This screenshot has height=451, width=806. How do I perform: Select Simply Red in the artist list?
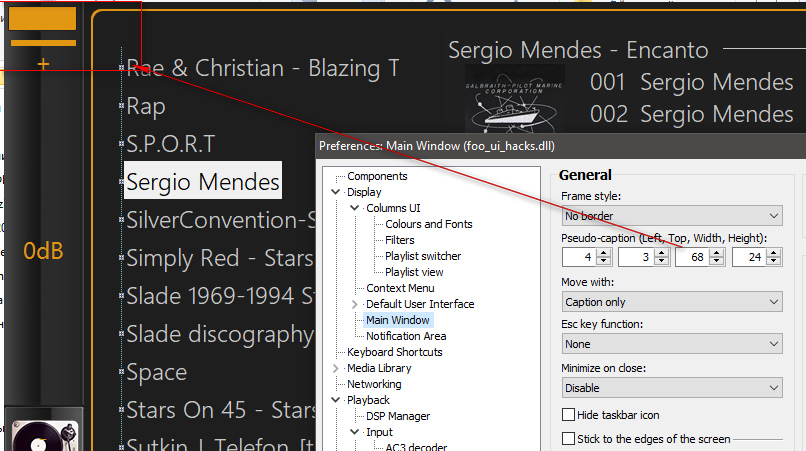coord(219,258)
